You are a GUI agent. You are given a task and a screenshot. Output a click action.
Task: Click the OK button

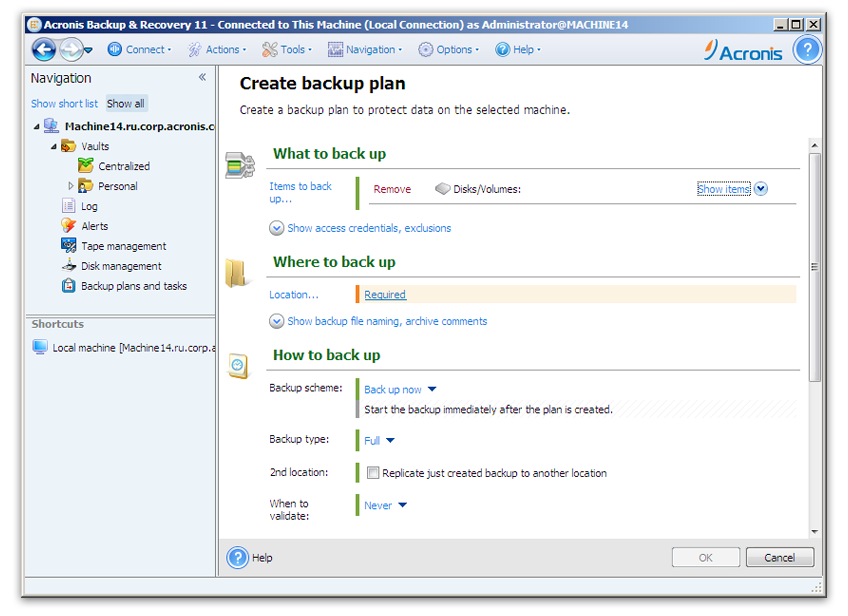pyautogui.click(x=706, y=557)
